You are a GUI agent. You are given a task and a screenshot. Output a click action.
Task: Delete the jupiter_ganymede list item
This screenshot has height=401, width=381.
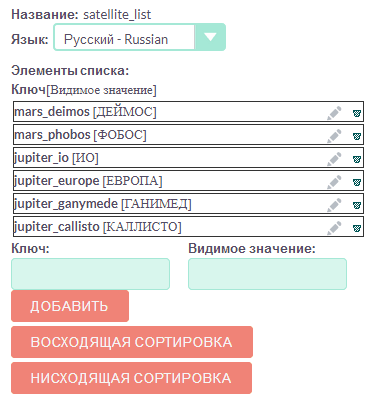click(357, 205)
